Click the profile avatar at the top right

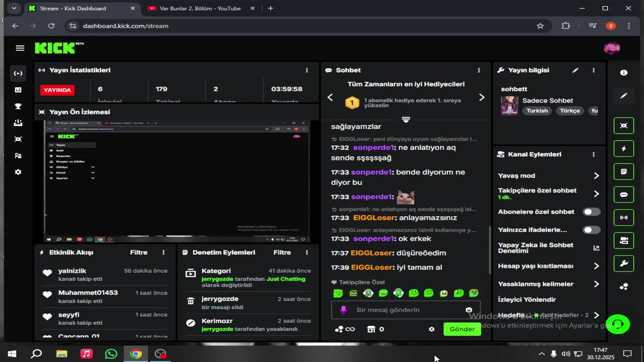(612, 48)
